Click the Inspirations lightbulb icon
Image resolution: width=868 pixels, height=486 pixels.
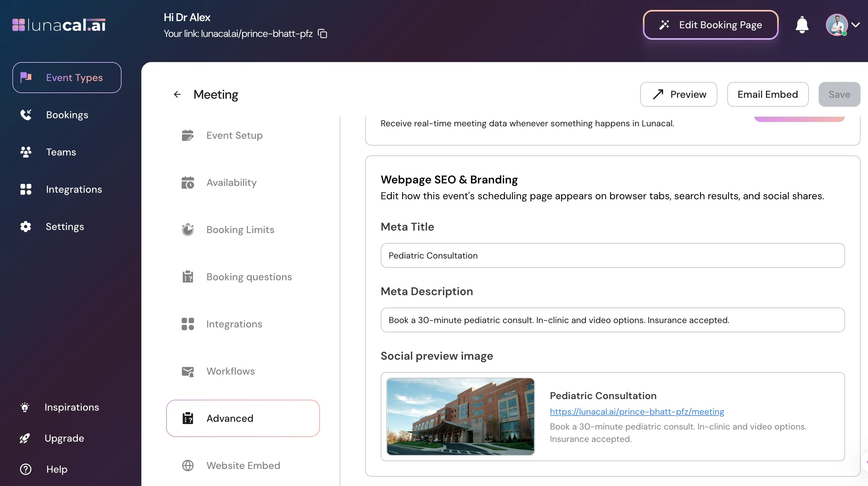(x=25, y=407)
